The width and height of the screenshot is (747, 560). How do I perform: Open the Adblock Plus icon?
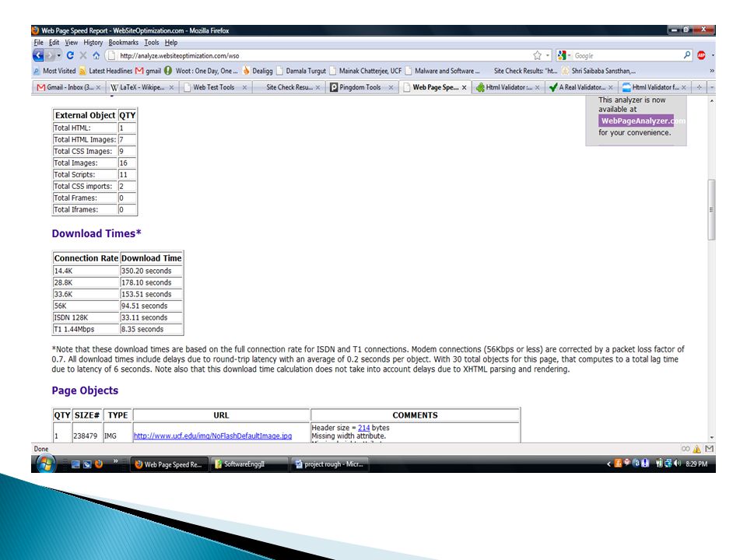(701, 55)
